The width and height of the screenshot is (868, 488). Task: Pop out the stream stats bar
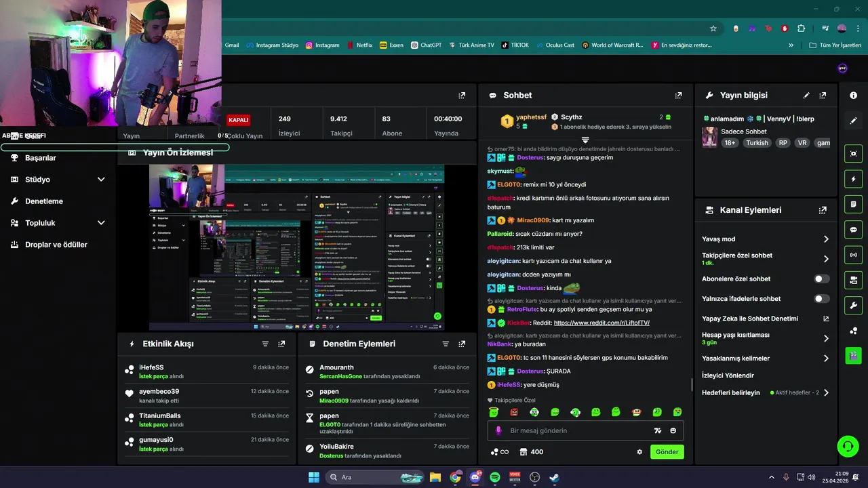click(x=462, y=96)
